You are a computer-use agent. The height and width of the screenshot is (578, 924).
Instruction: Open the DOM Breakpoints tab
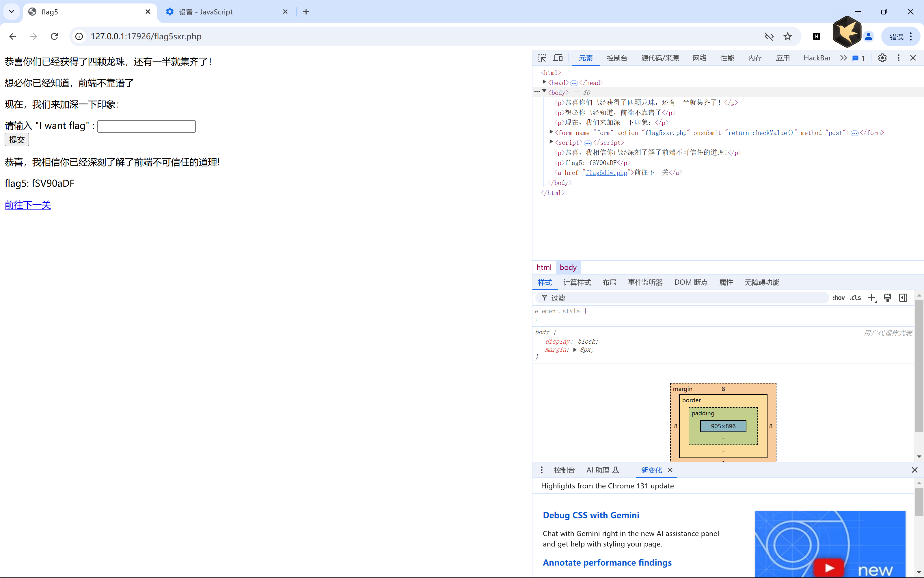691,283
